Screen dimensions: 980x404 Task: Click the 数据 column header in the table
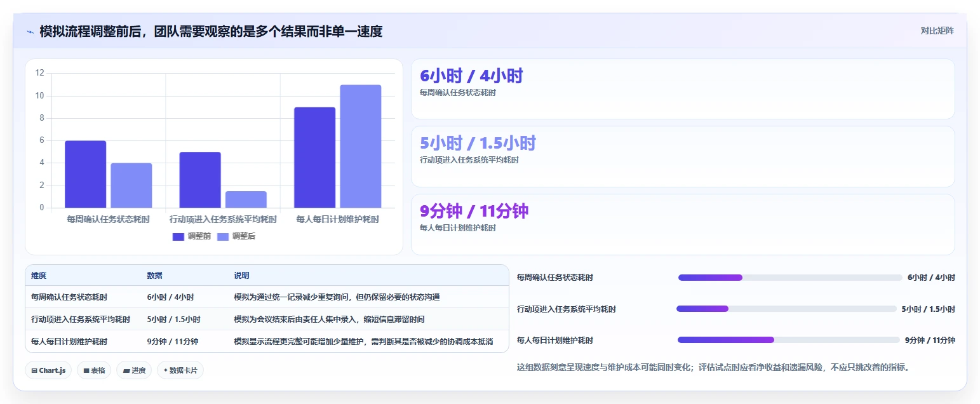[155, 276]
